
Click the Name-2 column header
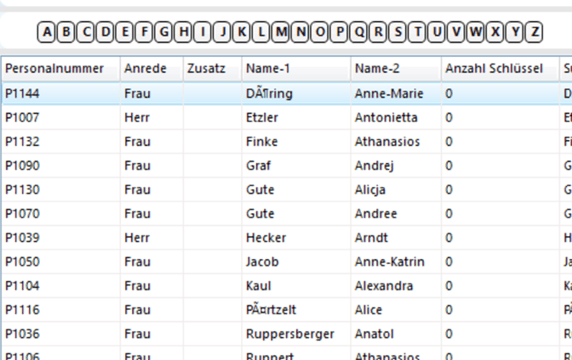[x=396, y=69]
